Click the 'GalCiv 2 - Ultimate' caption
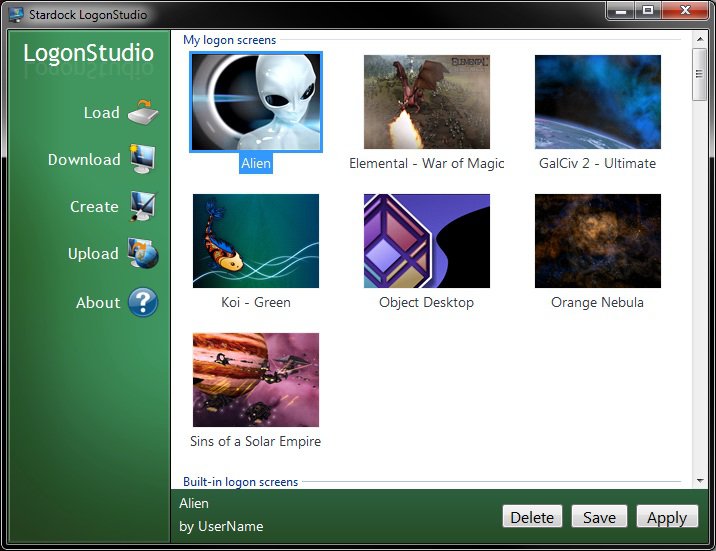Viewport: 716px width, 551px height. pyautogui.click(x=597, y=163)
